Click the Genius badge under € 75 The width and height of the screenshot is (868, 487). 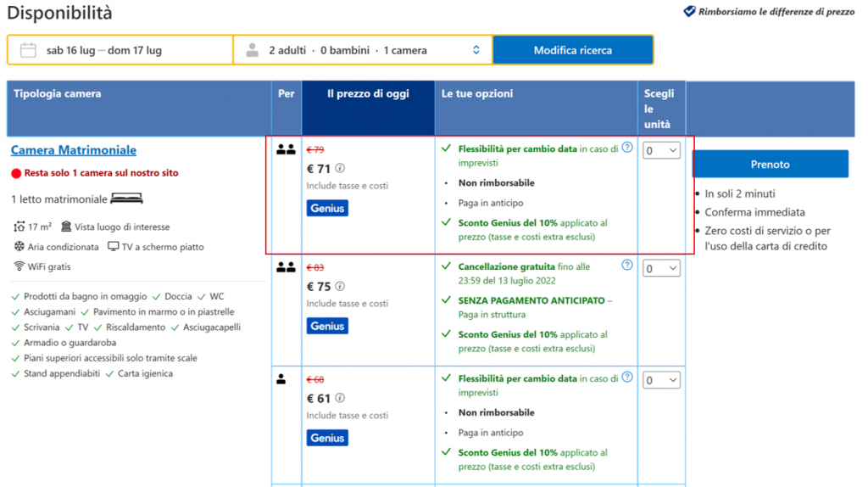(327, 326)
